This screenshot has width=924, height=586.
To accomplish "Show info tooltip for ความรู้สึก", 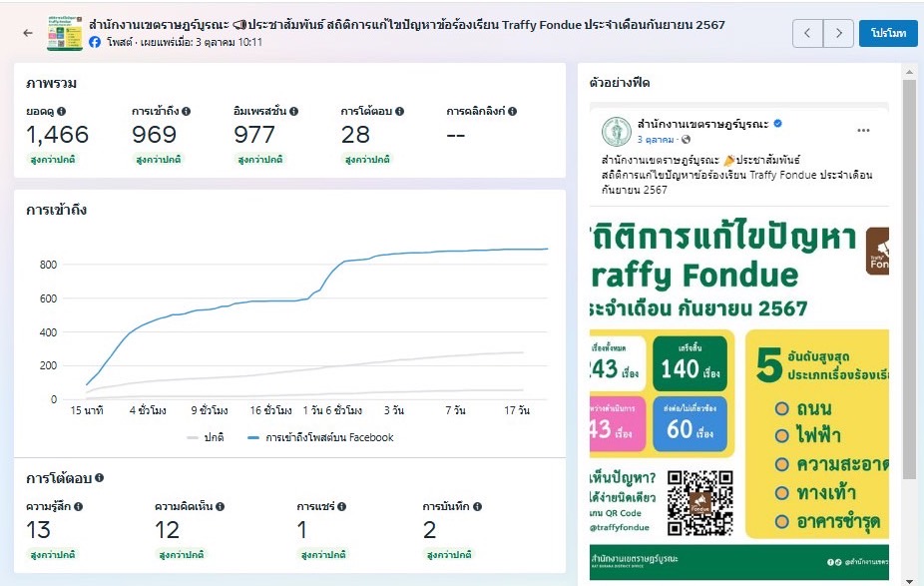I will 79,506.
